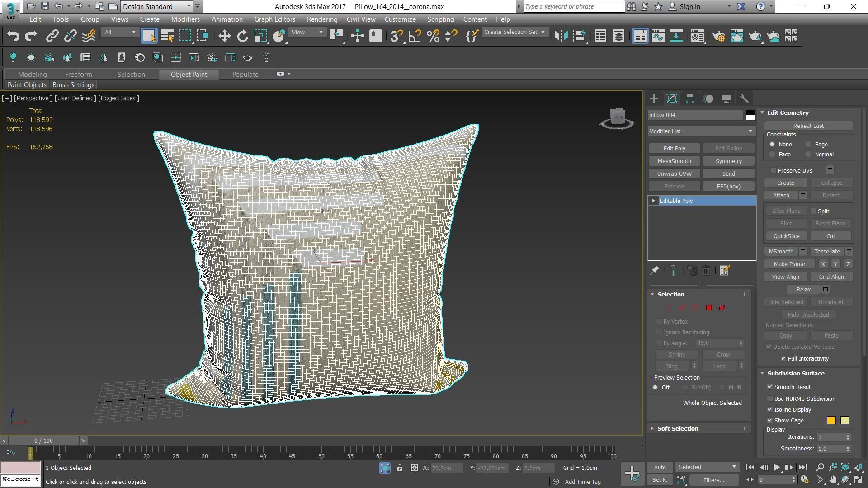Switch to the Motion command panel
Viewport: 868px width, 488px height.
[708, 99]
